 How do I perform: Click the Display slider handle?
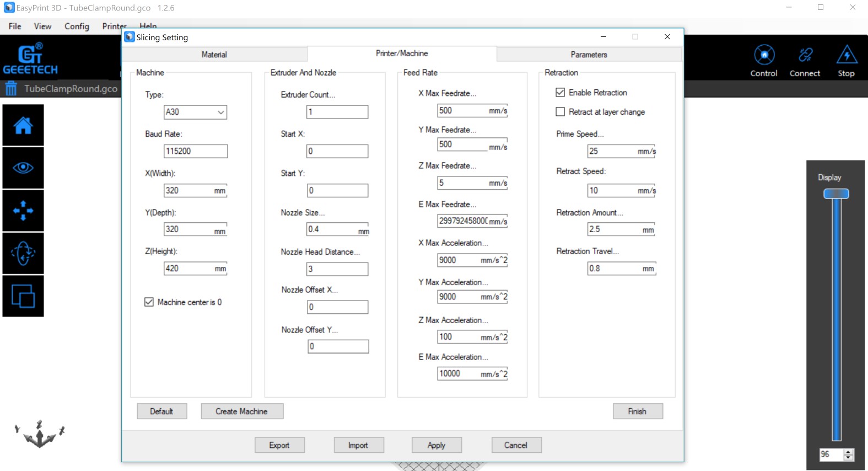coord(836,194)
